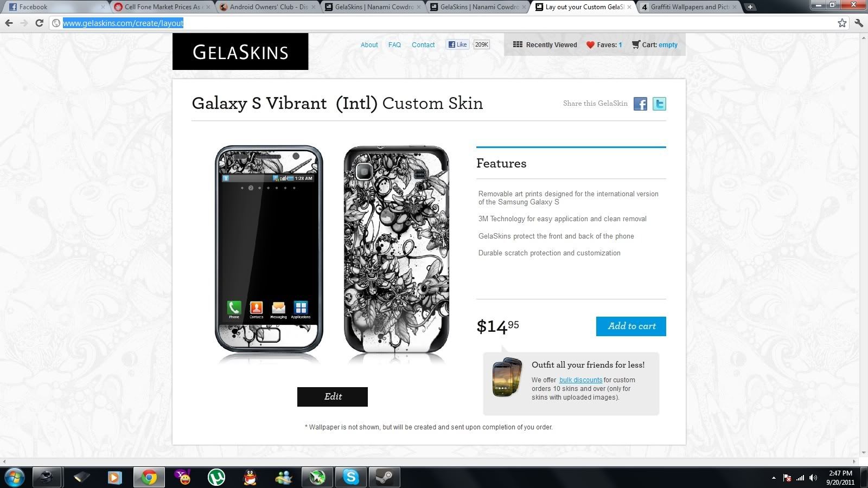Bookmark this page with the star icon
The height and width of the screenshot is (488, 868).
tap(842, 23)
